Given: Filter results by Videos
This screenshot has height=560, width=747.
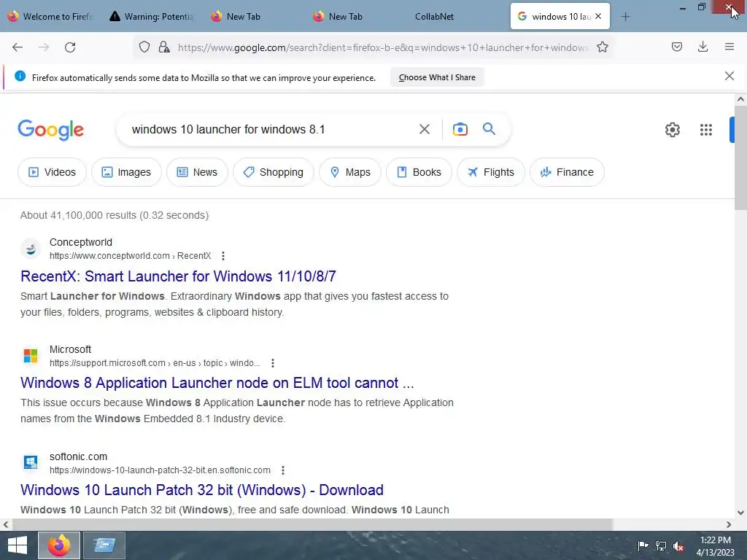Looking at the screenshot, I should (x=53, y=172).
